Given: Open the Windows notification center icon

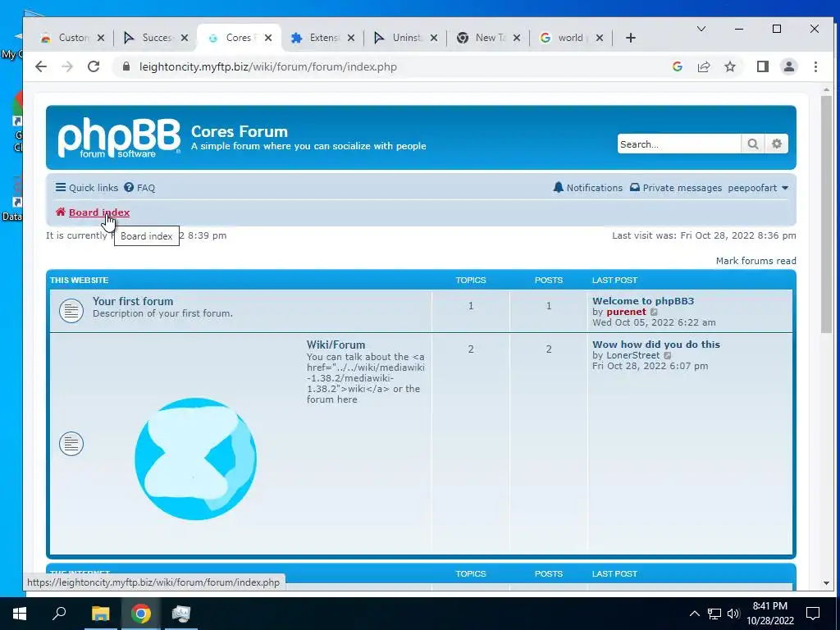Looking at the screenshot, I should coord(813,614).
